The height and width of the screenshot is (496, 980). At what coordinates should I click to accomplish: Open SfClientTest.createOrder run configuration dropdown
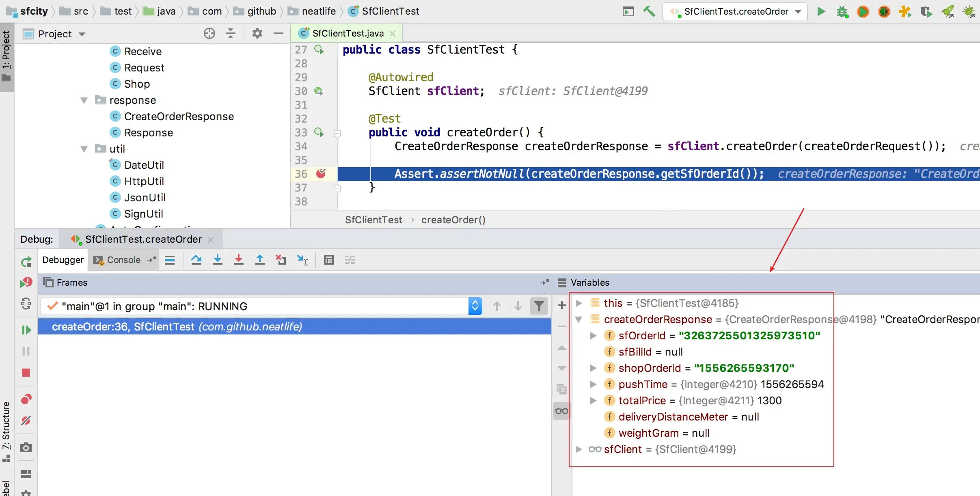735,11
